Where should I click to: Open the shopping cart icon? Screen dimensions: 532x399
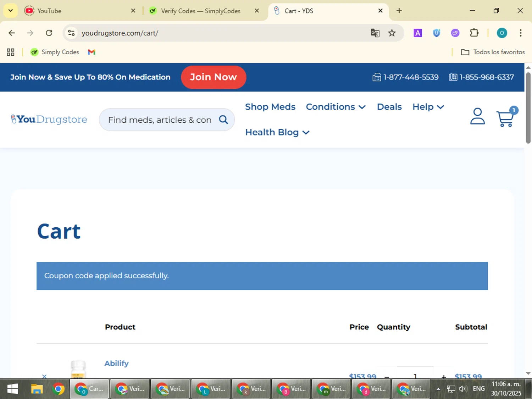point(506,117)
